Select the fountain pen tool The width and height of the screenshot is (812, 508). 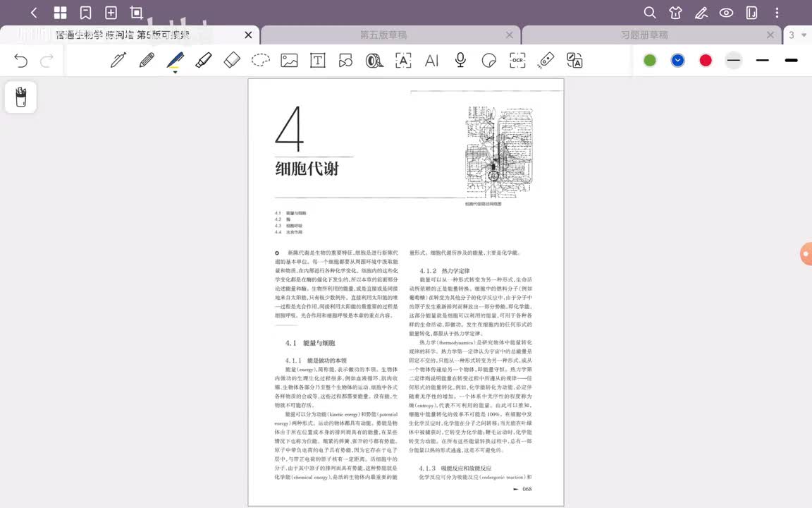tap(118, 60)
